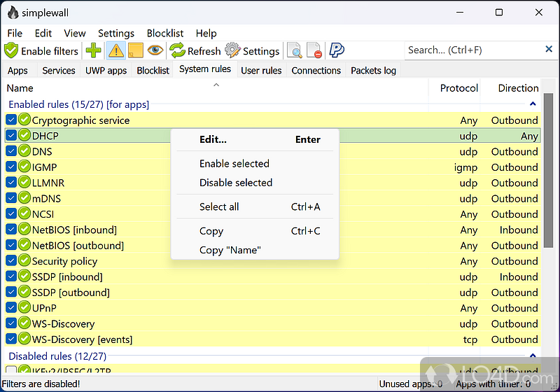Screen dimensions: 560x392
Task: Open the File menu
Action: pos(15,33)
